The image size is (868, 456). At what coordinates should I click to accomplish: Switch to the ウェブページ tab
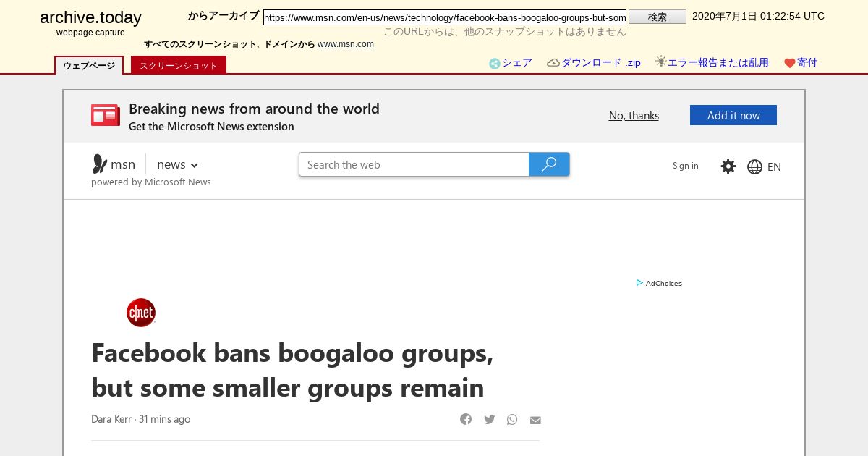89,65
